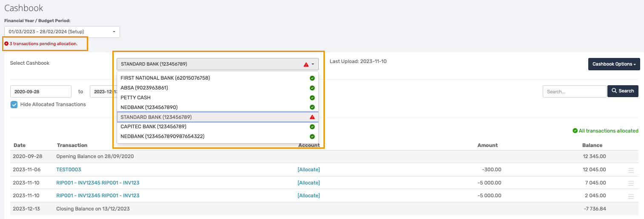Select PETTY CASH from the cashbook list
Screen dimensions: 644x219
point(218,98)
